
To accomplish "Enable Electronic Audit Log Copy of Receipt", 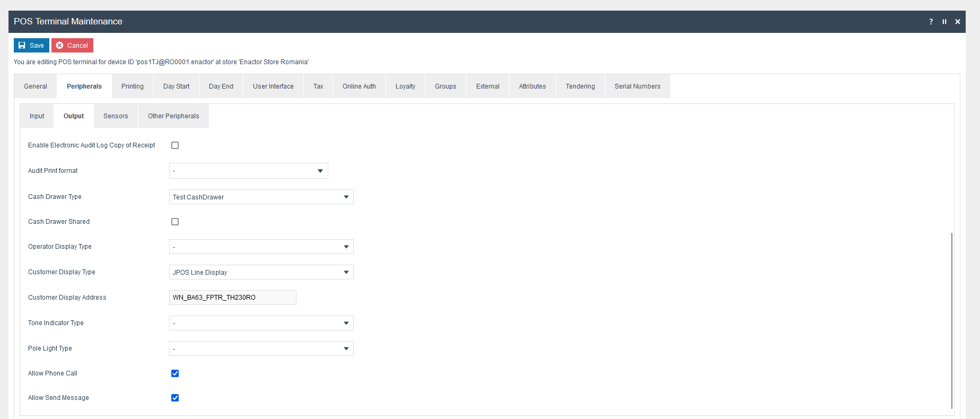I will pyautogui.click(x=175, y=145).
